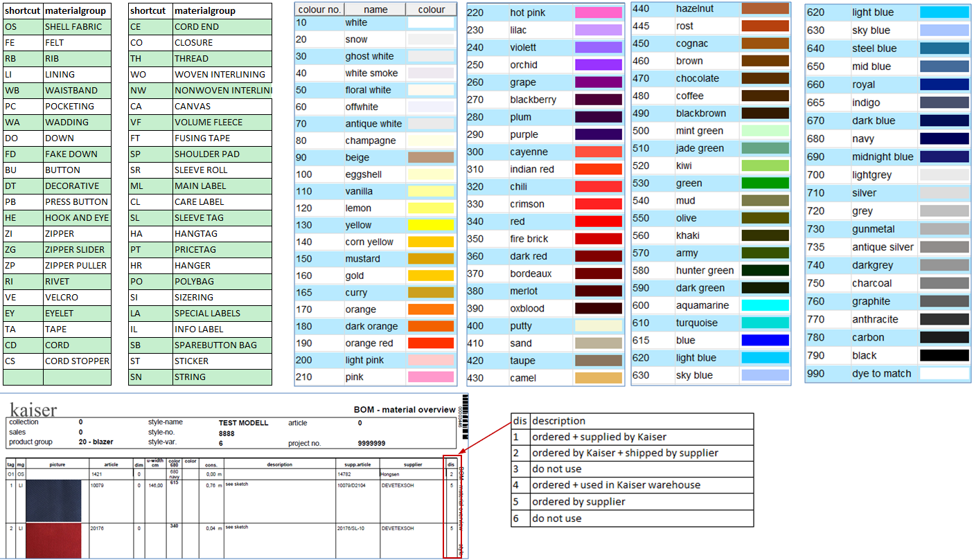Select the kiwi green colour swatch
Image resolution: width=974 pixels, height=560 pixels.
[x=765, y=165]
